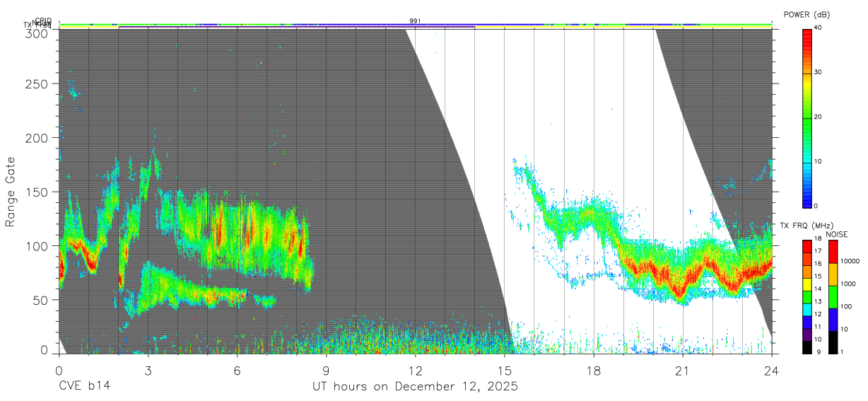The image size is (868, 401).
Task: Click the 15 hour tick on UT axis
Action: pyautogui.click(x=504, y=370)
